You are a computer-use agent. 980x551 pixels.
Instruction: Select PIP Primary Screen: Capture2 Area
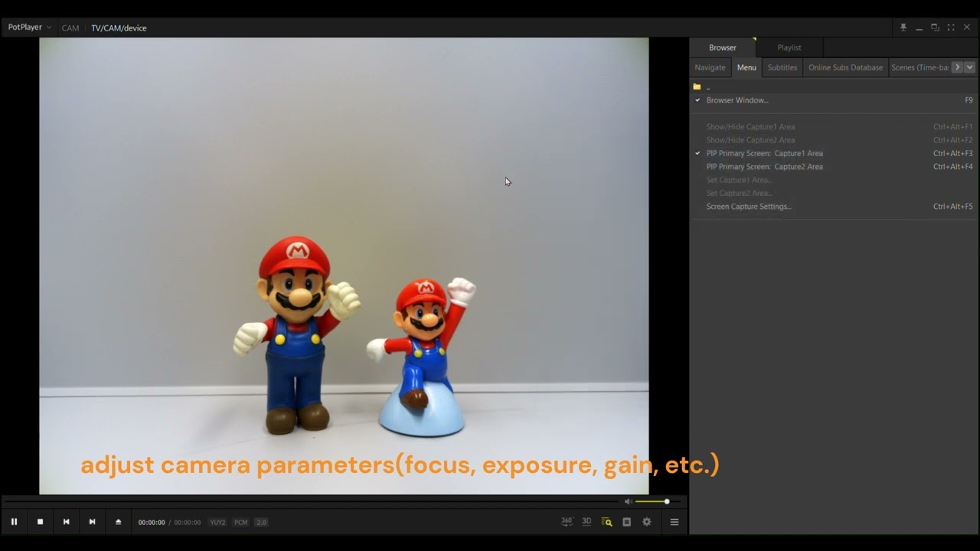pos(833,167)
